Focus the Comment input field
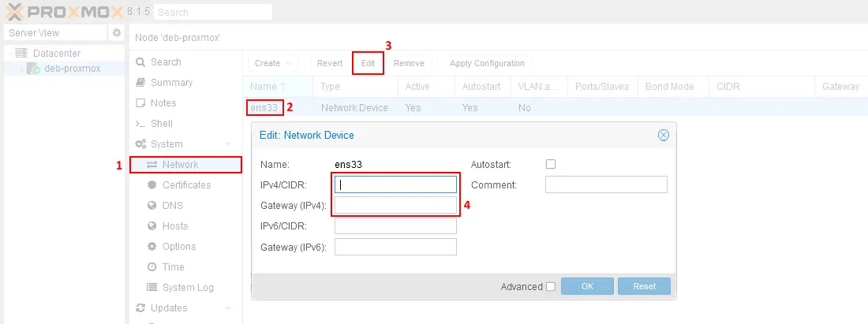This screenshot has height=324, width=868. [606, 184]
